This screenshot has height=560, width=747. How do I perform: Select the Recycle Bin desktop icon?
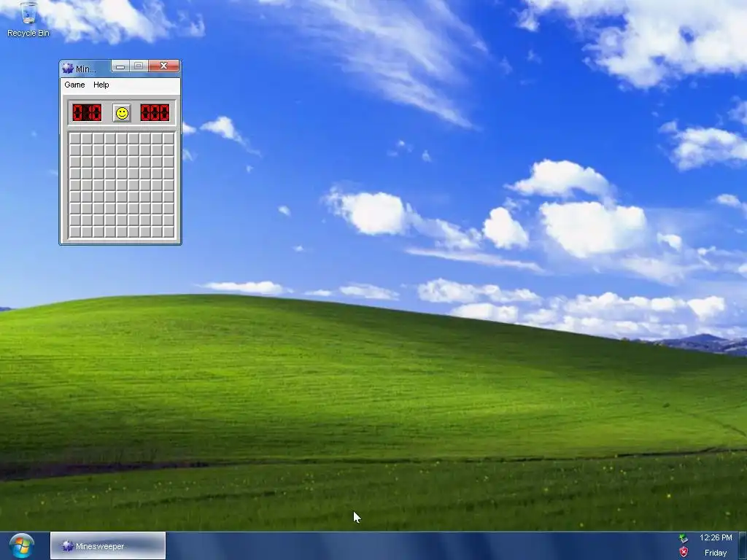(28, 19)
